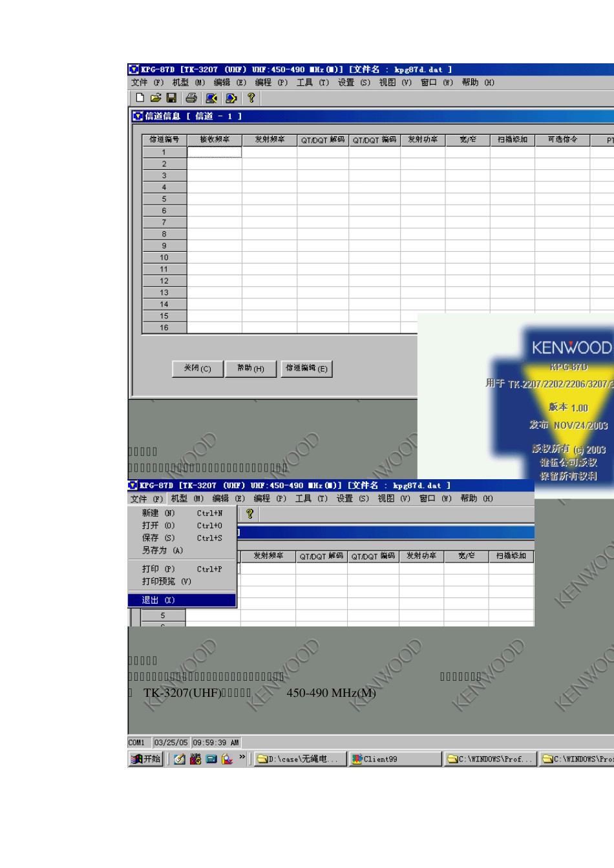This screenshot has height=868, width=614.
Task: Switch to Client99 taskbar button
Action: tap(396, 759)
